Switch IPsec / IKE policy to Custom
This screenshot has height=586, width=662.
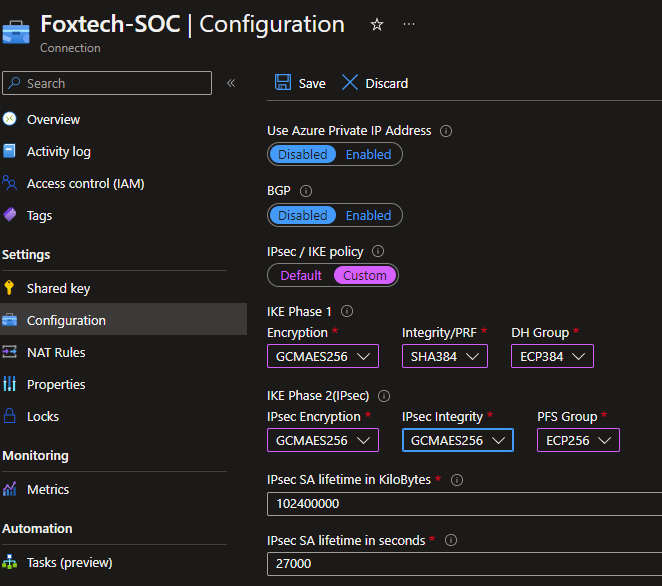point(365,275)
